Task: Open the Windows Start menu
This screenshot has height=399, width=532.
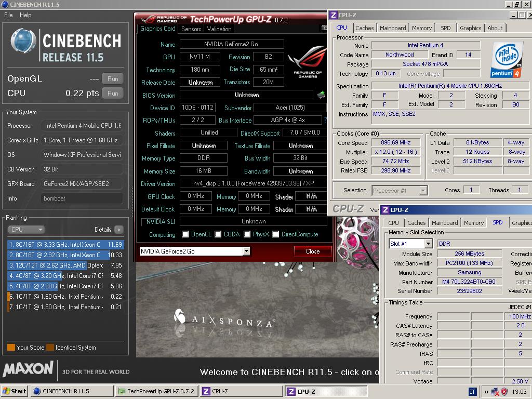Action: (14, 391)
